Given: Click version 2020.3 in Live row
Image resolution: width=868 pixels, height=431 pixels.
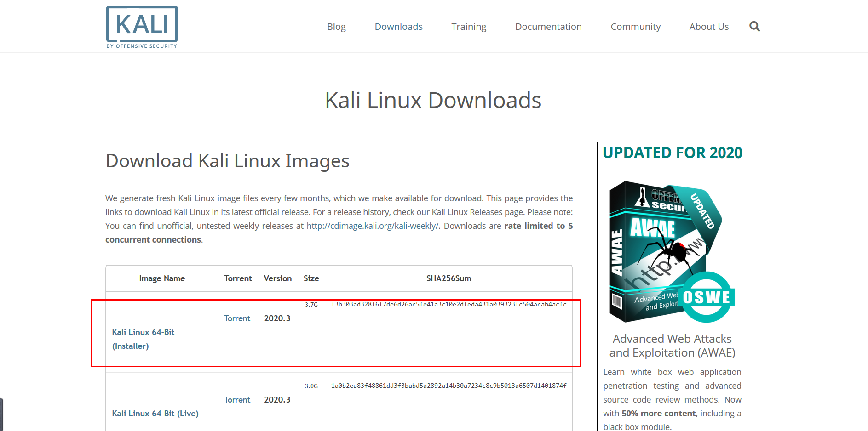Looking at the screenshot, I should pos(277,399).
